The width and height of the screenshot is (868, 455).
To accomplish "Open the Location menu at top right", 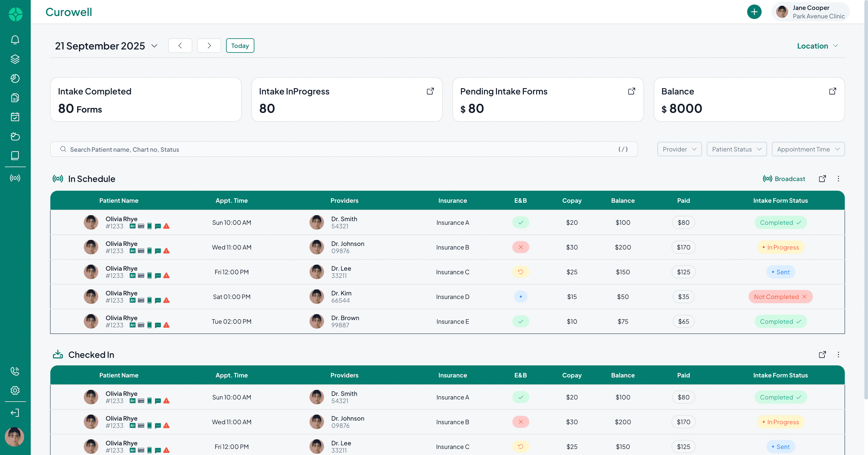I will point(817,46).
